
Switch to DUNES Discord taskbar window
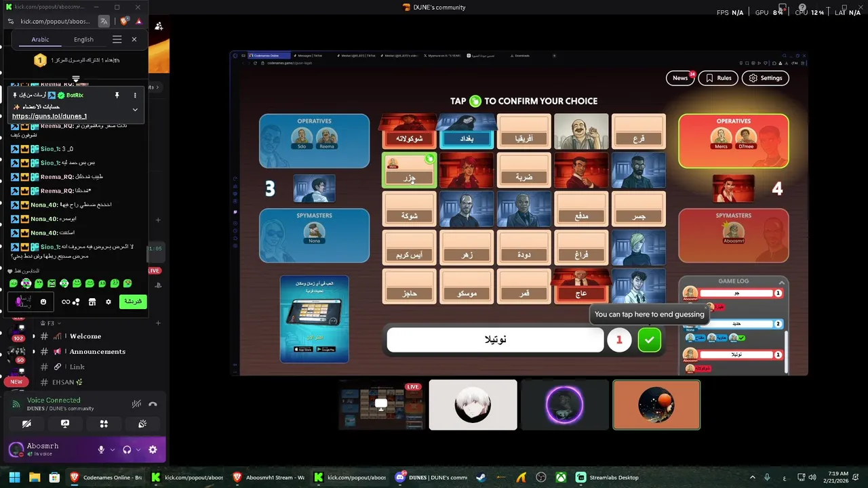tap(431, 477)
